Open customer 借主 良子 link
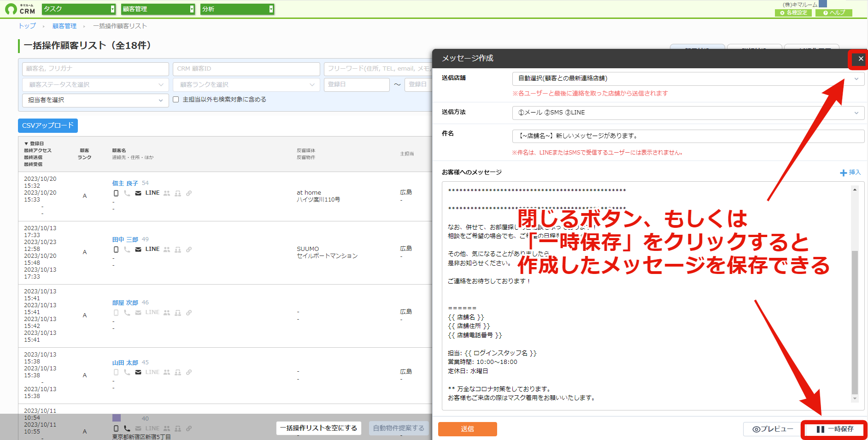868x440 pixels. click(125, 183)
